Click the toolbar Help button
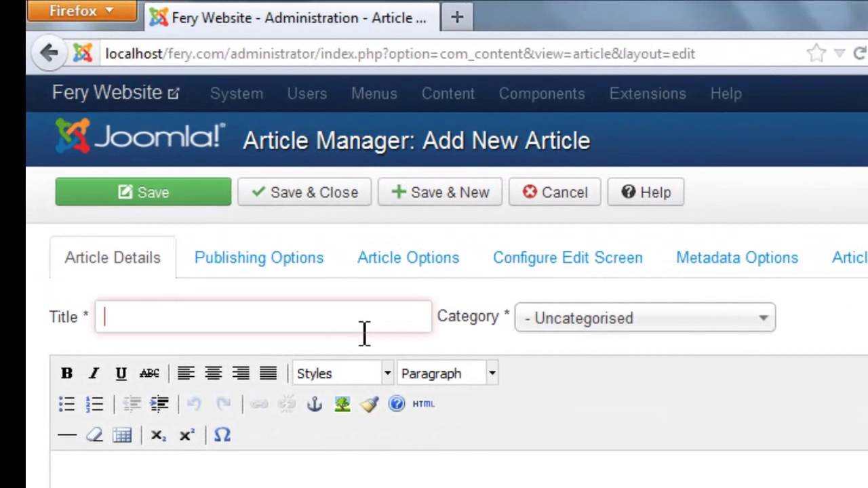Viewport: 868px width, 488px height. click(x=646, y=192)
